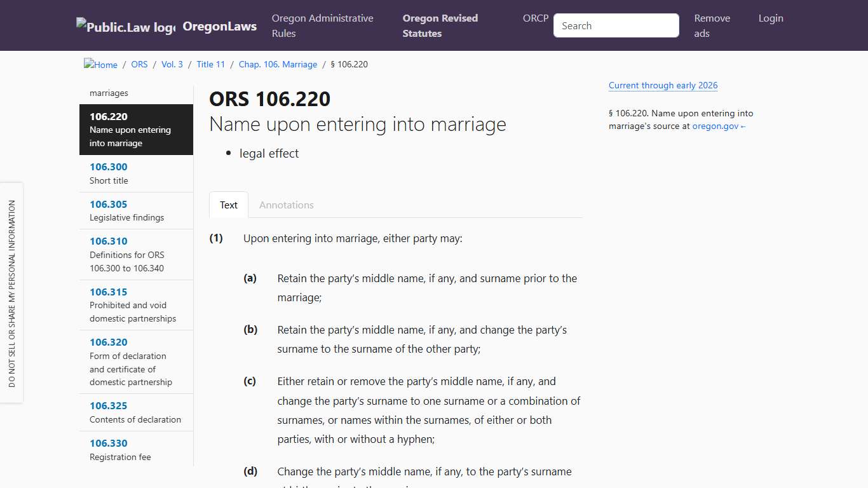Open the Annotations tab
Viewport: 868px width, 488px height.
coord(286,205)
